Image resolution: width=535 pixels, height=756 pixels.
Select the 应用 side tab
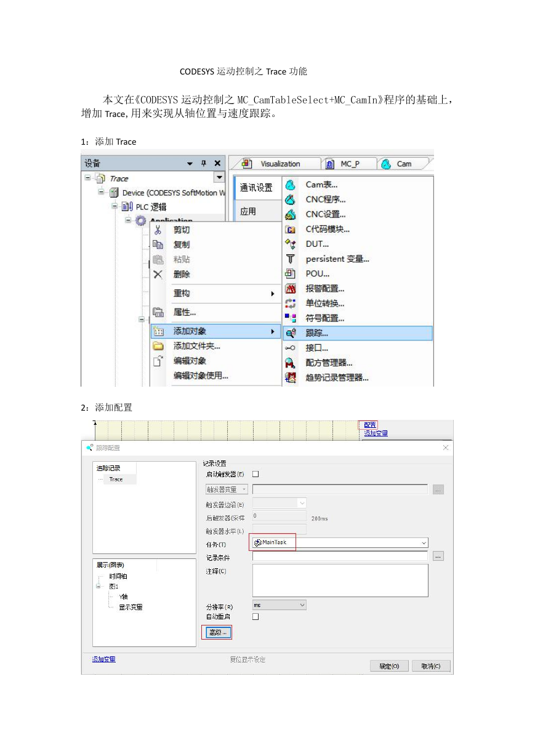click(256, 211)
